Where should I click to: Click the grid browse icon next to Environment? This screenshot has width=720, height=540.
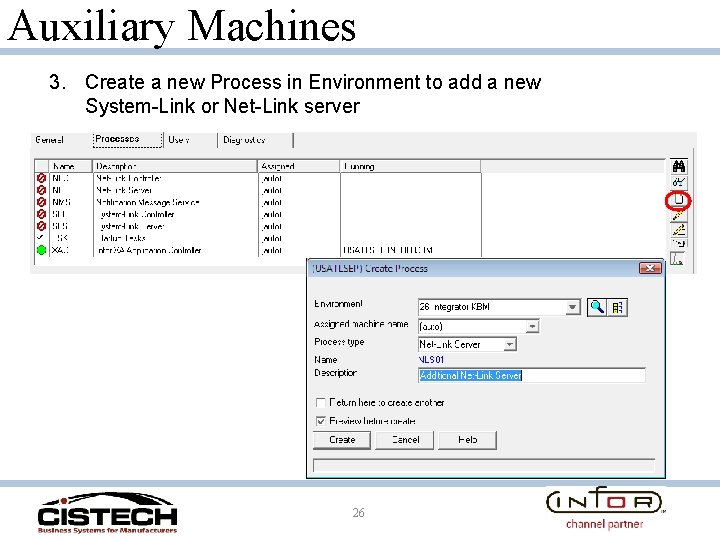[x=618, y=307]
